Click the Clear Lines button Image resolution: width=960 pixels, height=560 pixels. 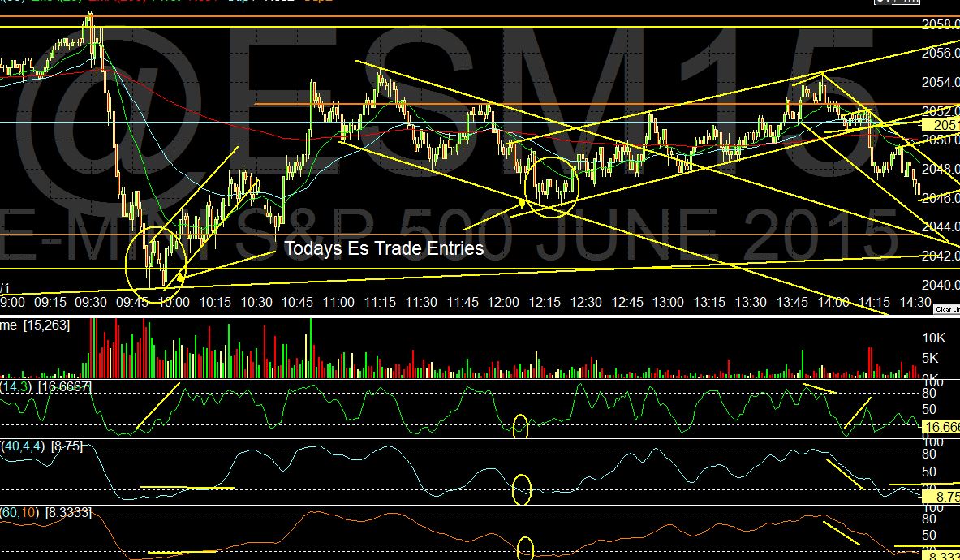point(946,309)
